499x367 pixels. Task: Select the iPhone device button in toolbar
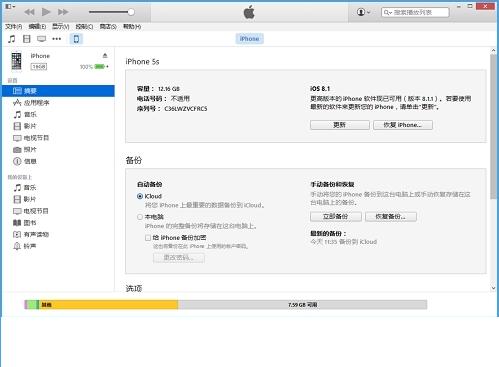[x=76, y=39]
